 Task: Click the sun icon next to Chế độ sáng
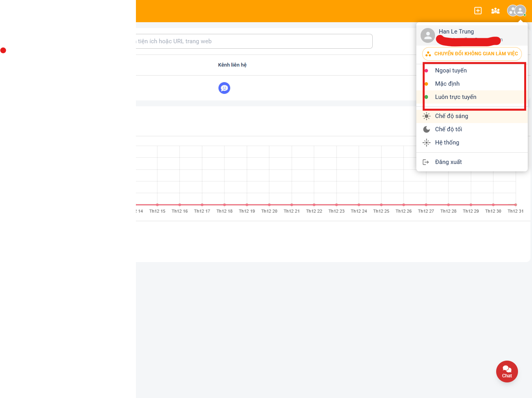coord(426,116)
